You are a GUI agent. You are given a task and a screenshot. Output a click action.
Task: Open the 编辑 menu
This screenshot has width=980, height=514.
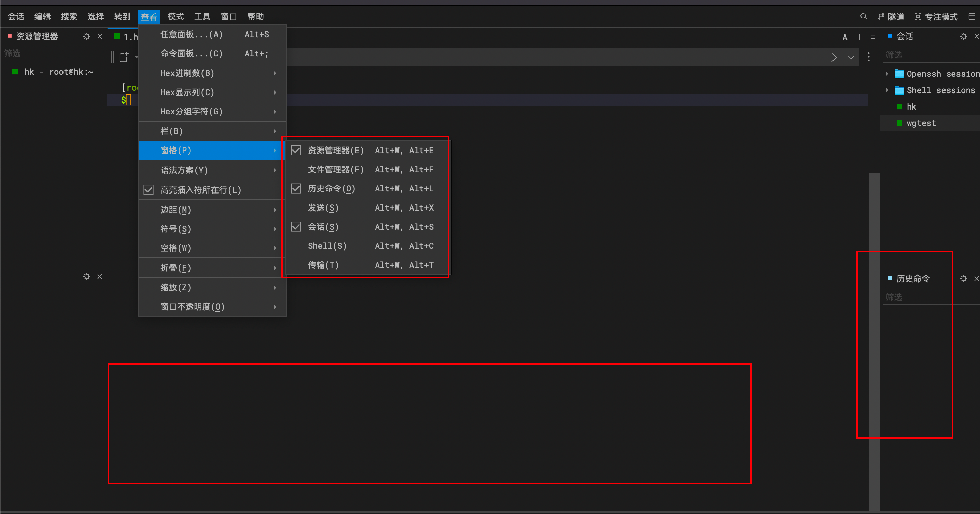[43, 17]
